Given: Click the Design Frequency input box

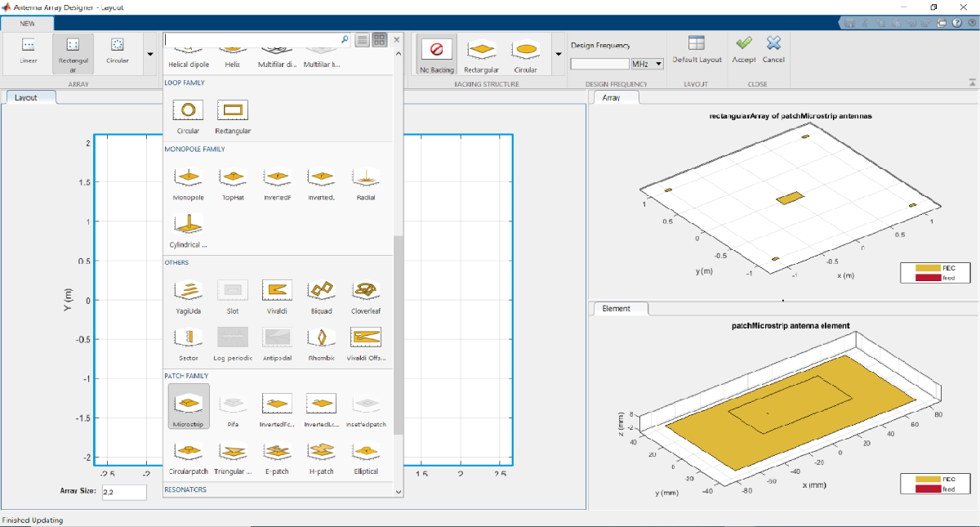Looking at the screenshot, I should (x=599, y=64).
